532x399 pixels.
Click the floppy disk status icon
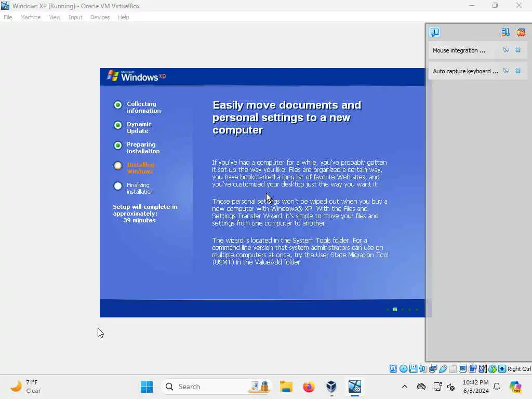click(413, 369)
